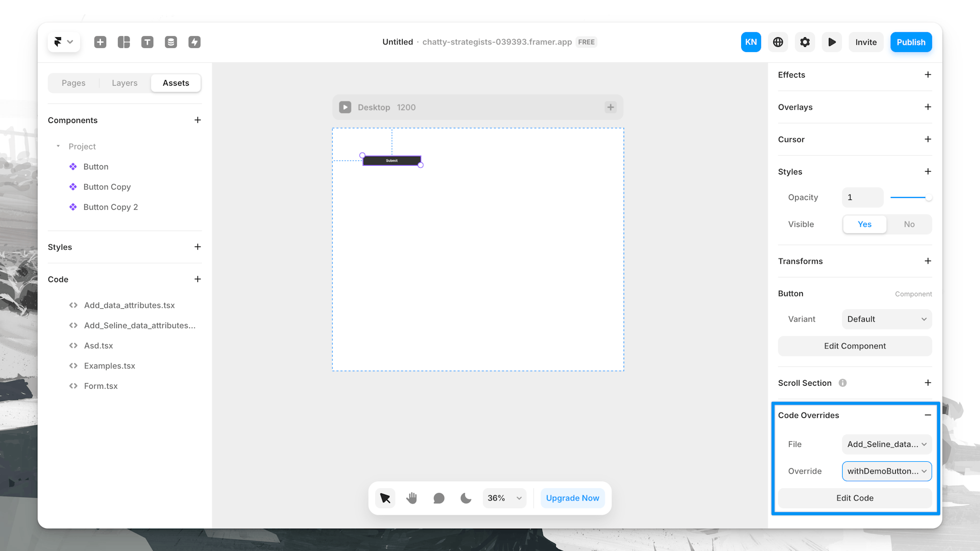Switch to the Layers tab
This screenshot has width=980, height=551.
tap(124, 83)
